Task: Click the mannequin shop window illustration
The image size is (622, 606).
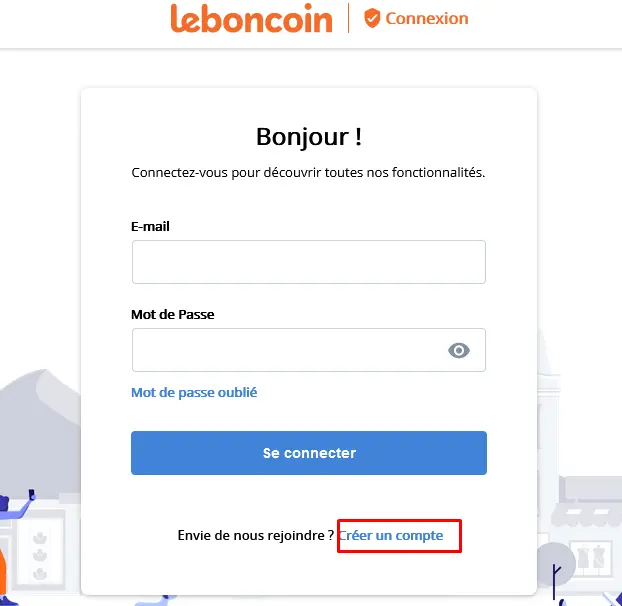Action: click(591, 557)
